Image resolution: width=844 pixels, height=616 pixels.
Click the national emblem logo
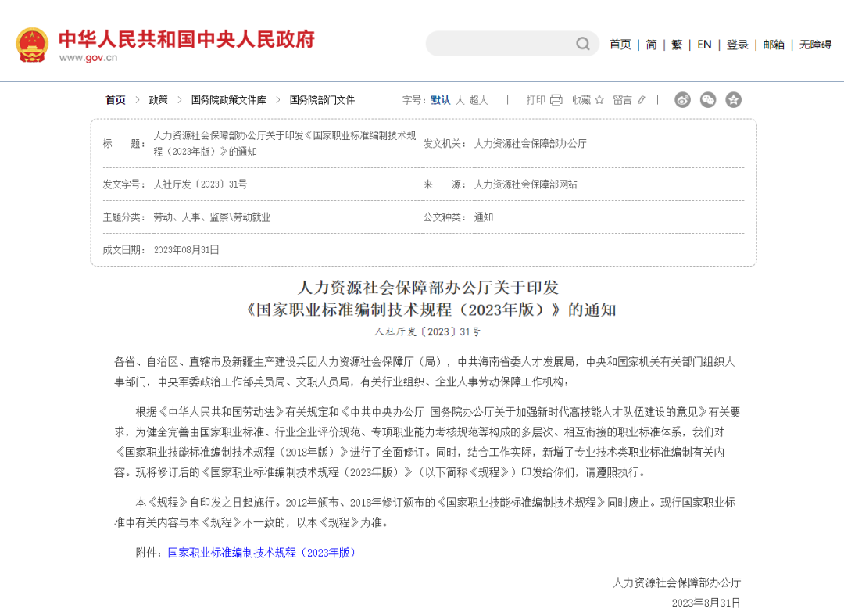point(32,45)
